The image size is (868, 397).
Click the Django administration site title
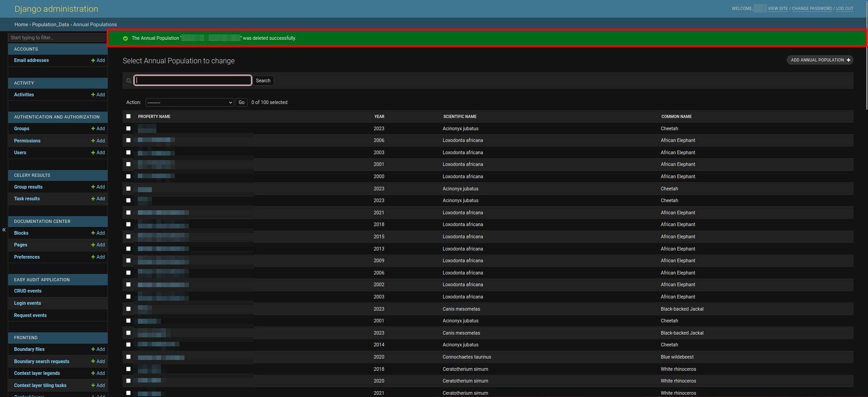[56, 9]
